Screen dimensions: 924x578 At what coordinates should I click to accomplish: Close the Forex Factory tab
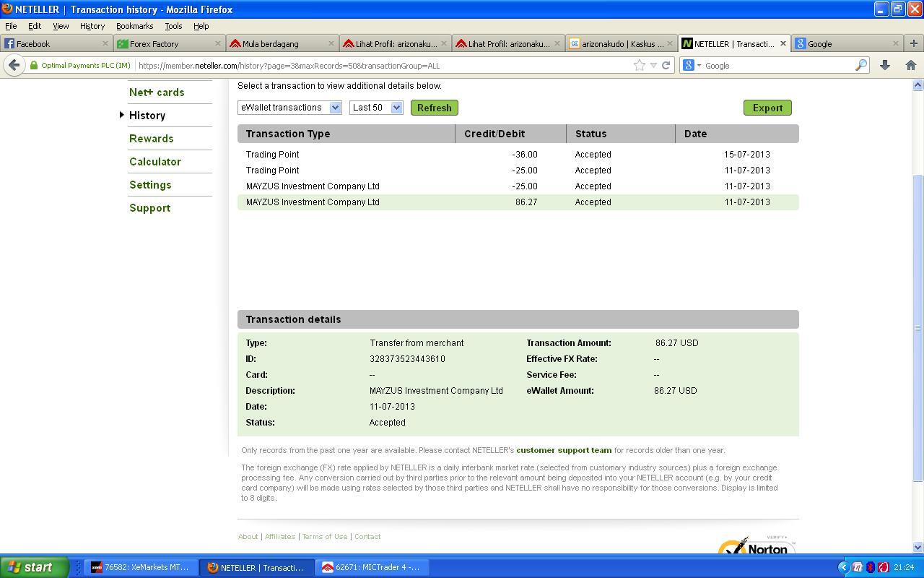218,43
